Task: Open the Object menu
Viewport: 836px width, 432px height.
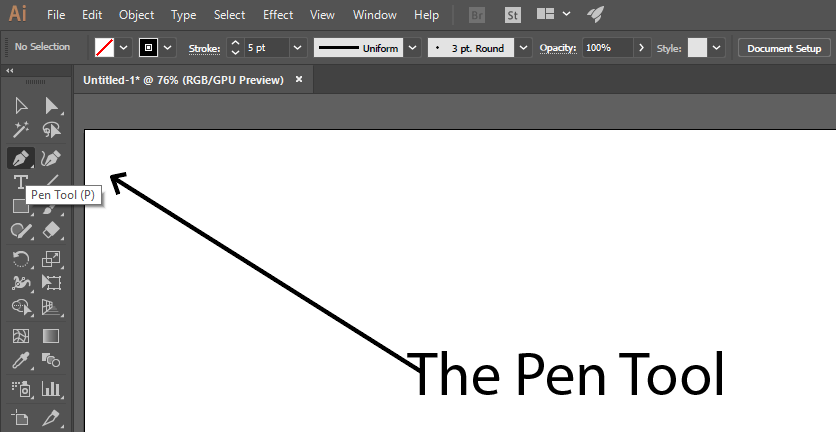Action: click(136, 15)
